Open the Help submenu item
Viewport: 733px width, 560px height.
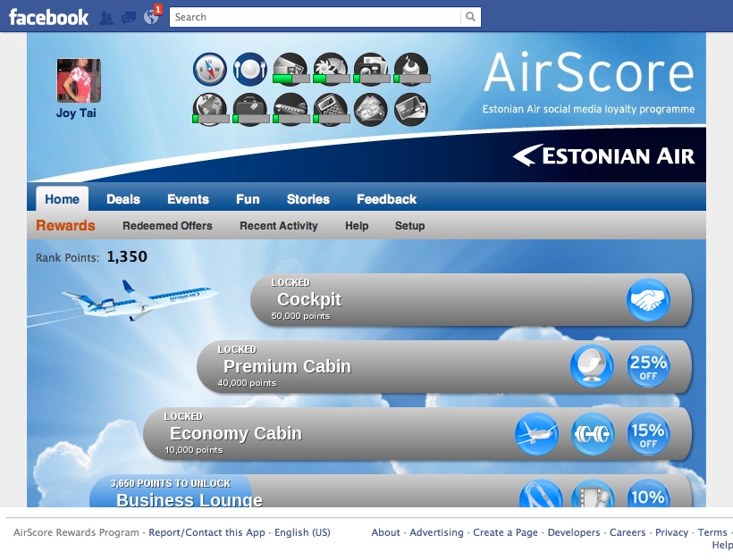(x=357, y=226)
